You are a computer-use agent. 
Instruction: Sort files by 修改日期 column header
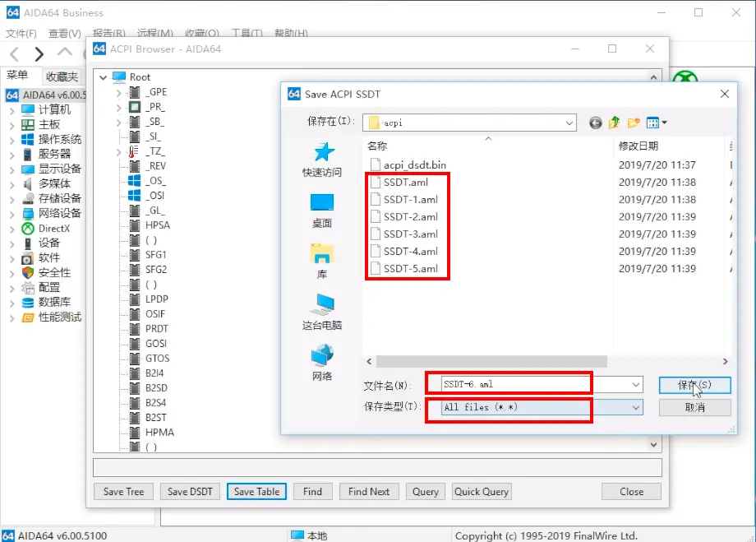[x=638, y=146]
